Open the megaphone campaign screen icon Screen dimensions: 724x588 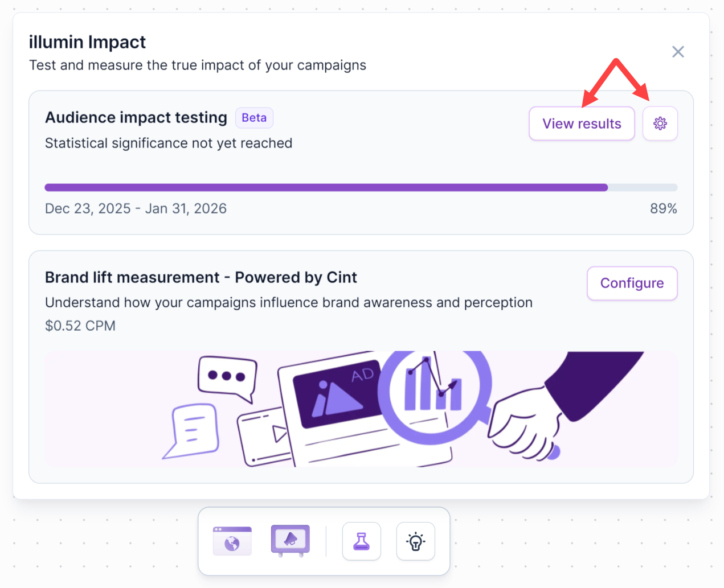click(291, 540)
